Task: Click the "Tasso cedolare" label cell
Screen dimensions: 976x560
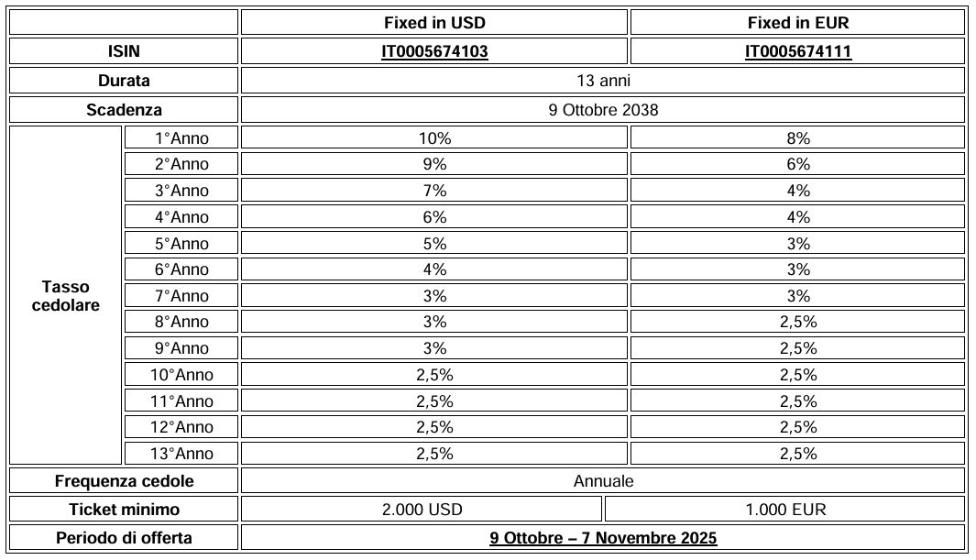Action: 66,295
